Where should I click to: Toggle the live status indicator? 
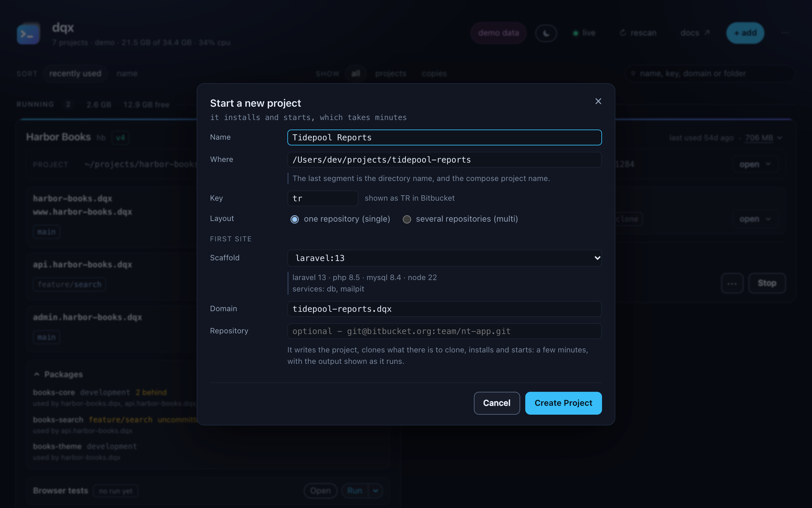point(584,33)
